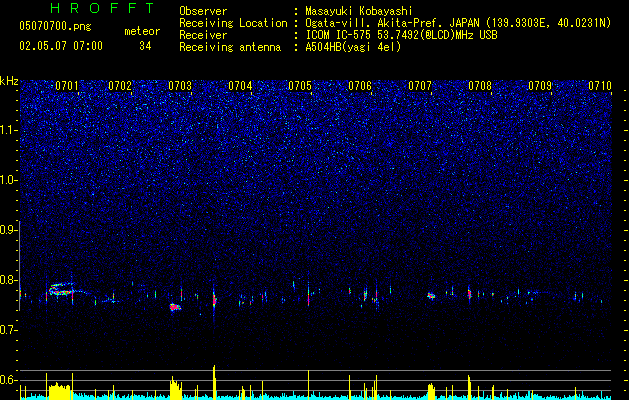Click the date stamp 02.05.07 07:00
This screenshot has width=629, height=400.
click(61, 46)
